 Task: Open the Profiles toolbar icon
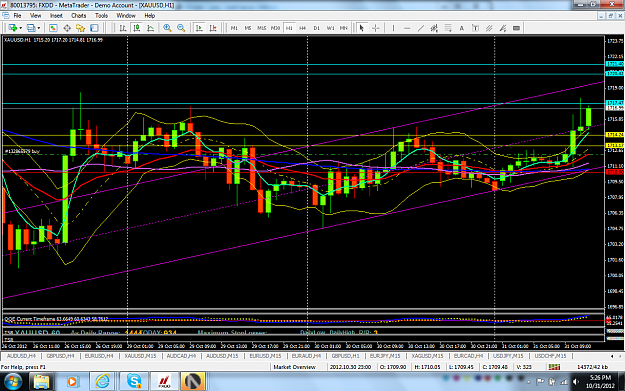point(30,28)
